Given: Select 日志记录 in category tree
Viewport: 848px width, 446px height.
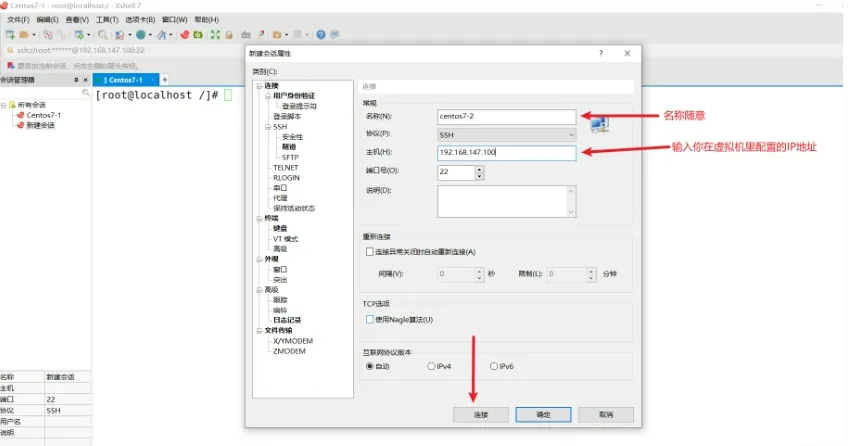Looking at the screenshot, I should 287,320.
